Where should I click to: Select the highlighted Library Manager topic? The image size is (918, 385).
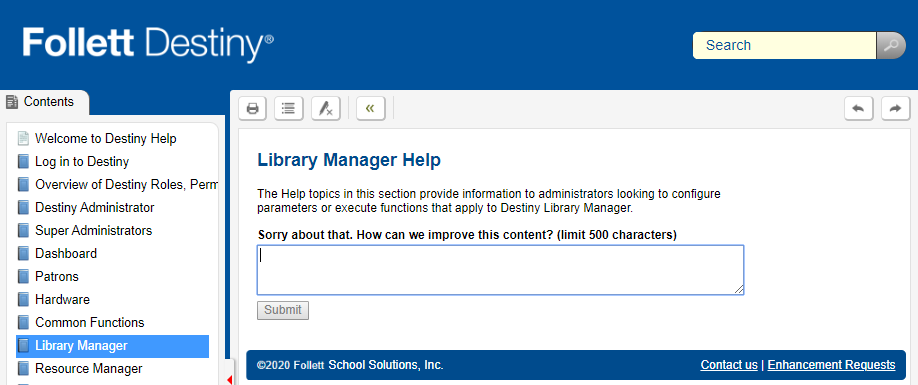[x=112, y=346]
